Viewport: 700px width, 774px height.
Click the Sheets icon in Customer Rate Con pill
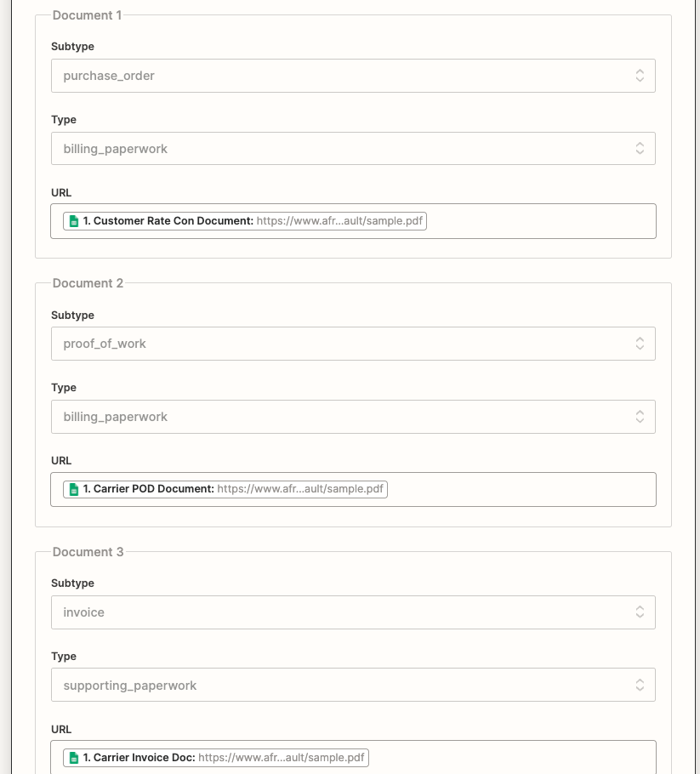click(74, 221)
